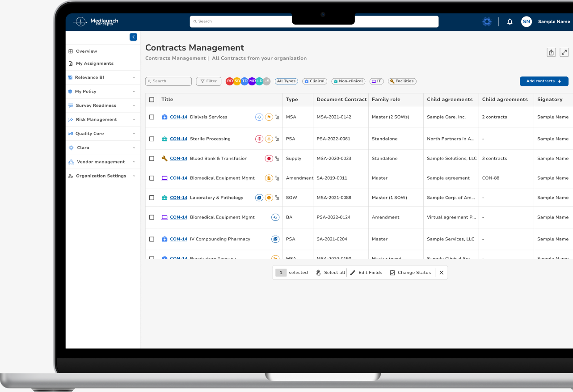Image resolution: width=573 pixels, height=392 pixels.
Task: Click the red RD user avatar
Action: point(230,81)
